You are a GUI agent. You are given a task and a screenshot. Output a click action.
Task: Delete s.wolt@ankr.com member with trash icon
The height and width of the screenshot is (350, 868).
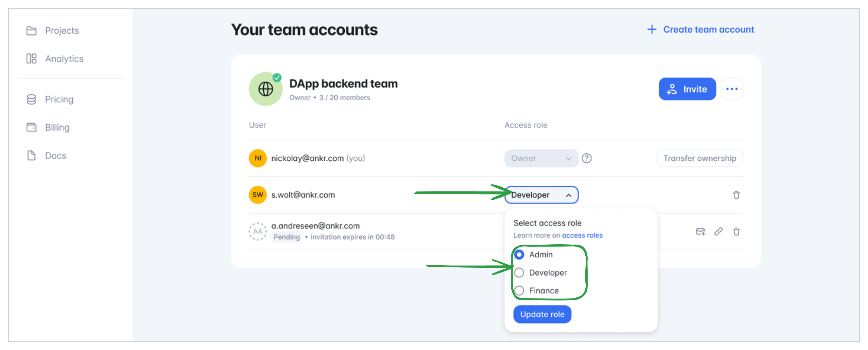[736, 195]
